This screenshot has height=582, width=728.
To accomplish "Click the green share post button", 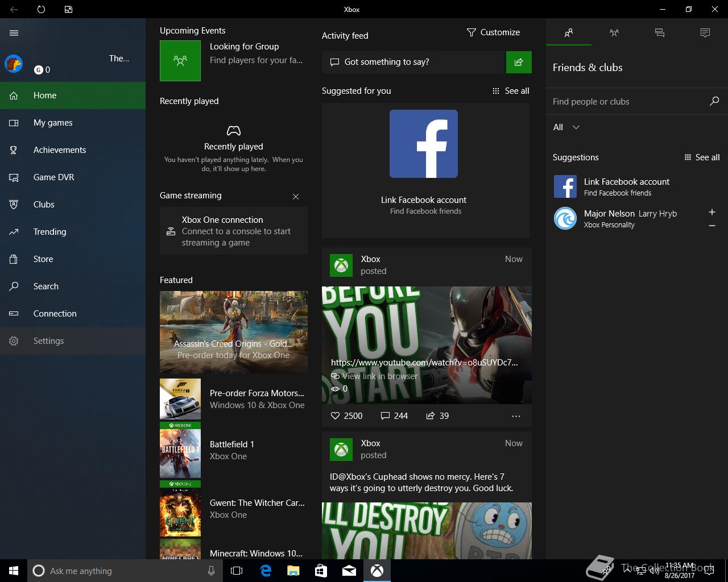I will pyautogui.click(x=519, y=62).
